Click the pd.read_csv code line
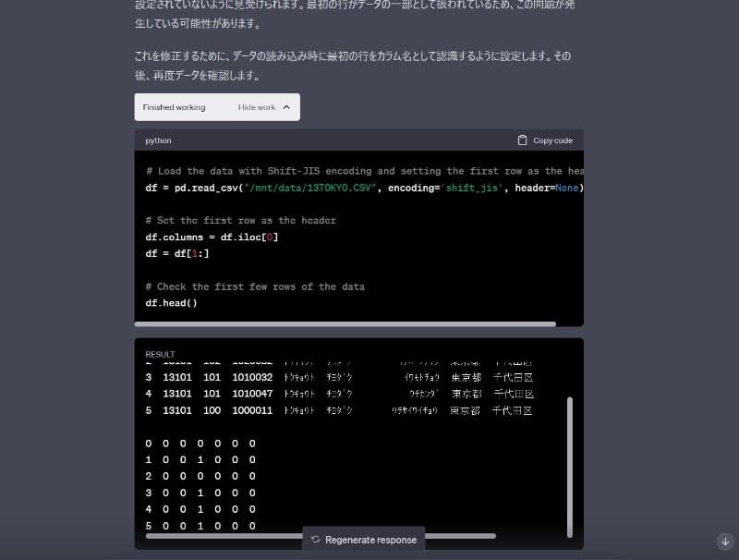This screenshot has width=739, height=560. [x=364, y=188]
